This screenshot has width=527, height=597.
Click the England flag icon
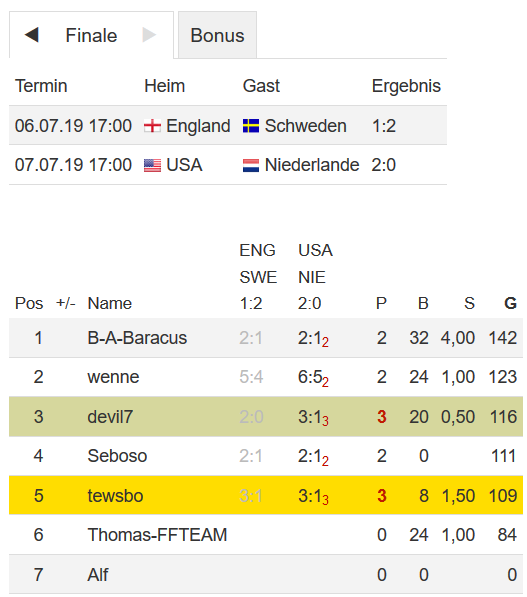pos(152,126)
